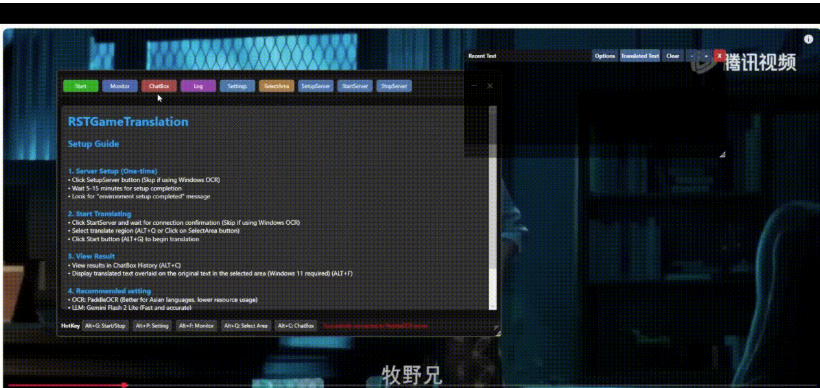The width and height of the screenshot is (820, 388).
Task: Open the Settings button in toolbar
Action: click(237, 86)
